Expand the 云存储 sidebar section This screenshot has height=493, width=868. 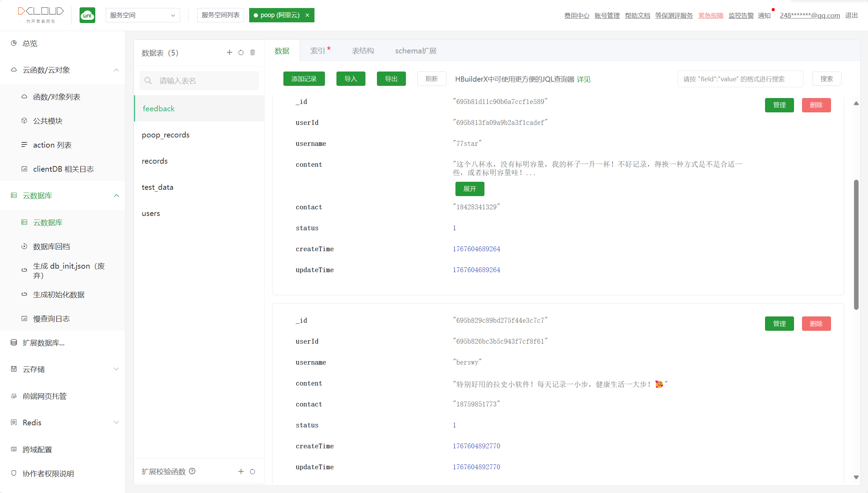[116, 369]
